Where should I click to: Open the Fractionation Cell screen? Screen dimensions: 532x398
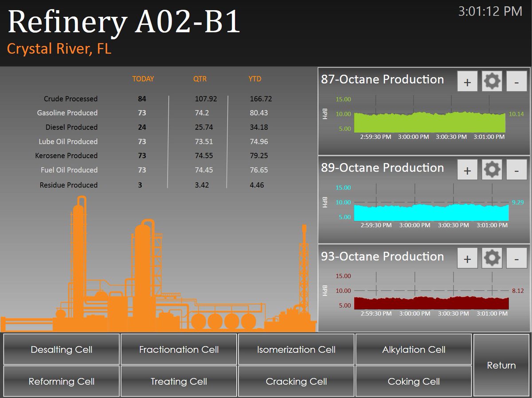click(179, 349)
